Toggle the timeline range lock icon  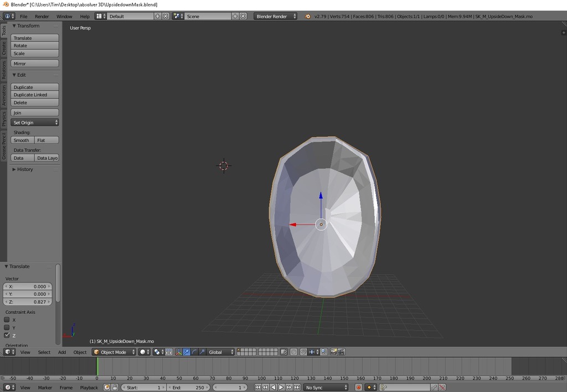coord(115,388)
